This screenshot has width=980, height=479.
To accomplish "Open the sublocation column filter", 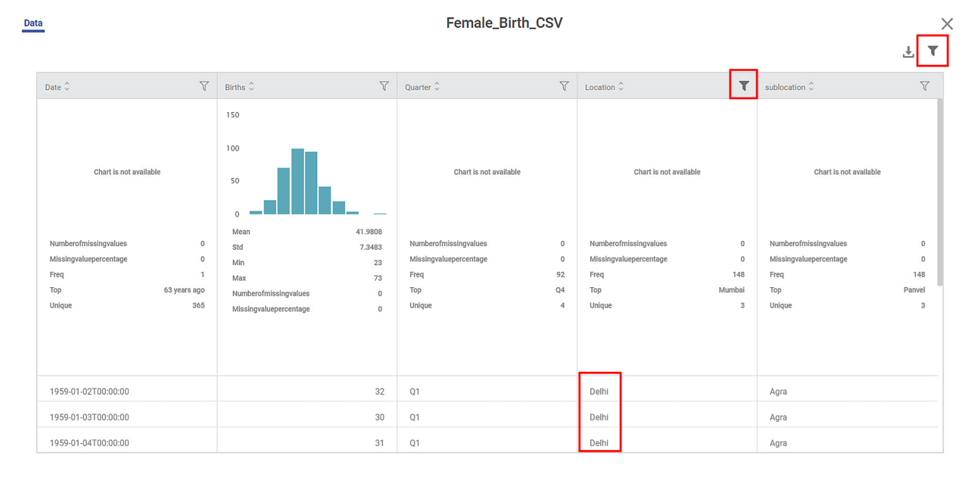I will click(x=924, y=86).
